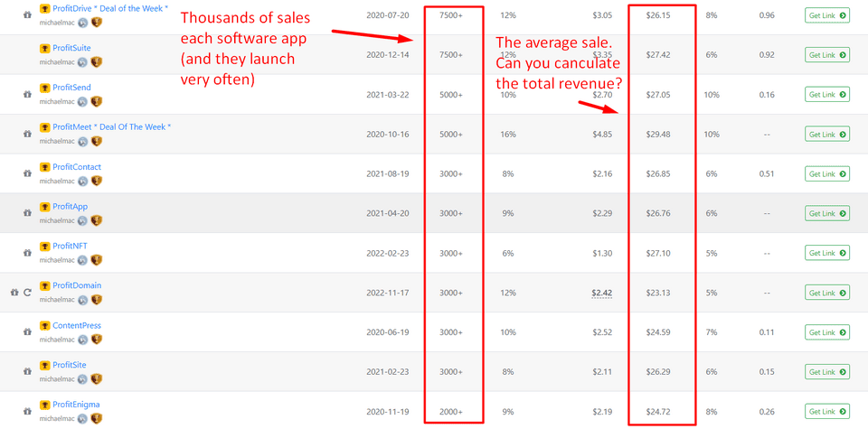Click Get Link for ProfitDomain

pos(827,293)
